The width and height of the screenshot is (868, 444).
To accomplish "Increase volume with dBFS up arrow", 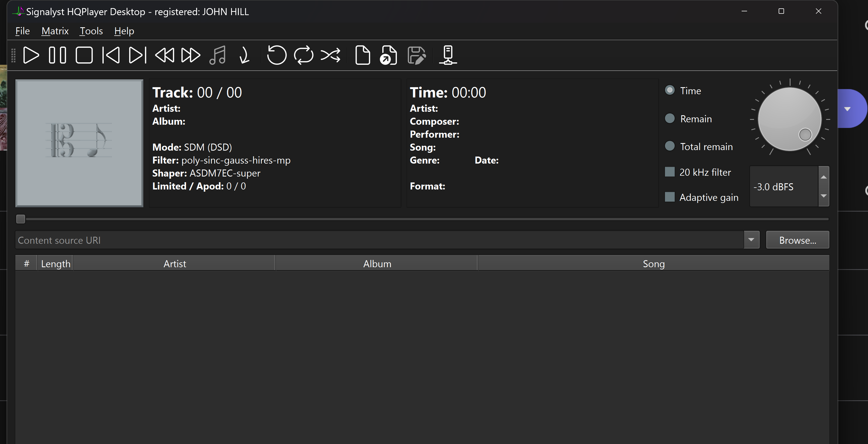I will click(823, 177).
